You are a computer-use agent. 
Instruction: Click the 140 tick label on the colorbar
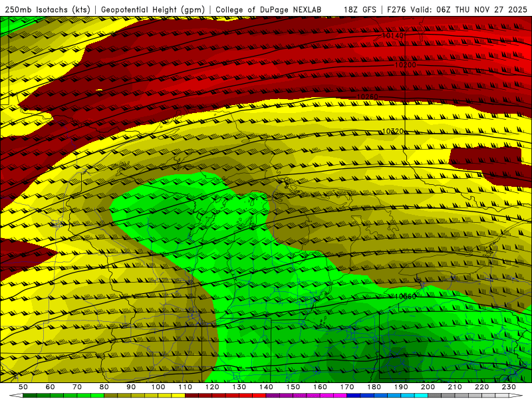pos(267,387)
